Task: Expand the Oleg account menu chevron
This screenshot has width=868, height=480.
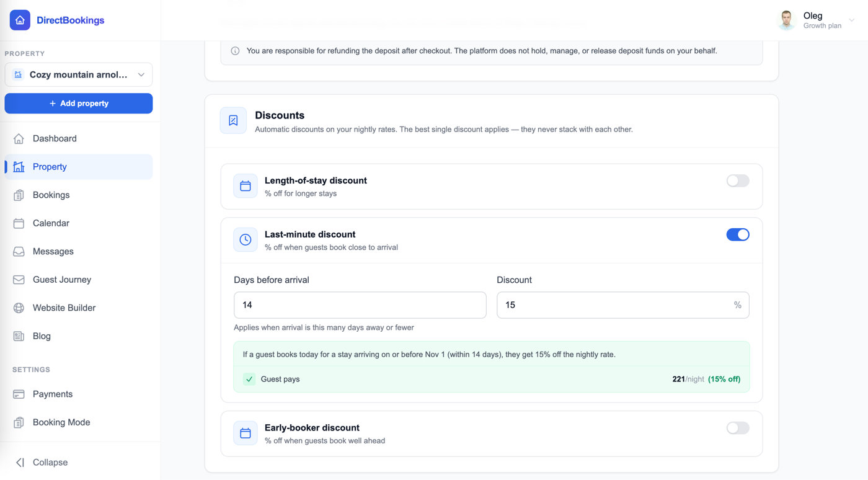Action: pos(852,20)
